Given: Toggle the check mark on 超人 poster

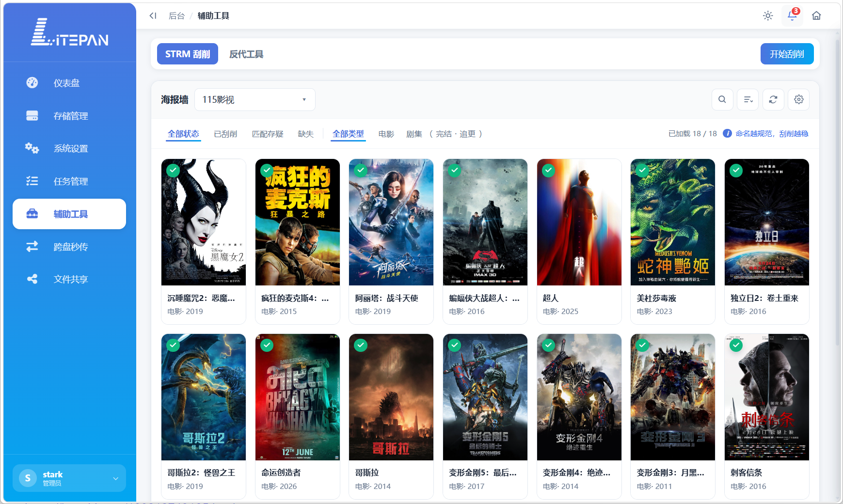Looking at the screenshot, I should (549, 171).
